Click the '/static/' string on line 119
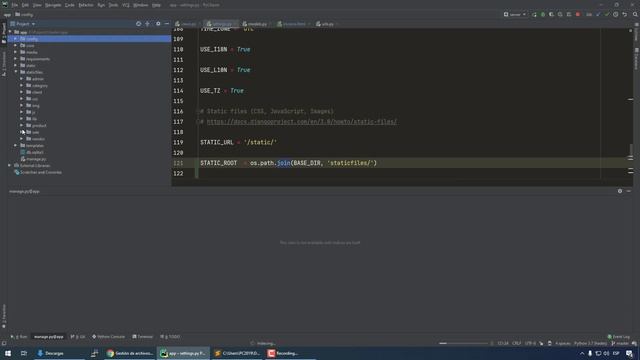The height and width of the screenshot is (360, 640). click(x=260, y=142)
